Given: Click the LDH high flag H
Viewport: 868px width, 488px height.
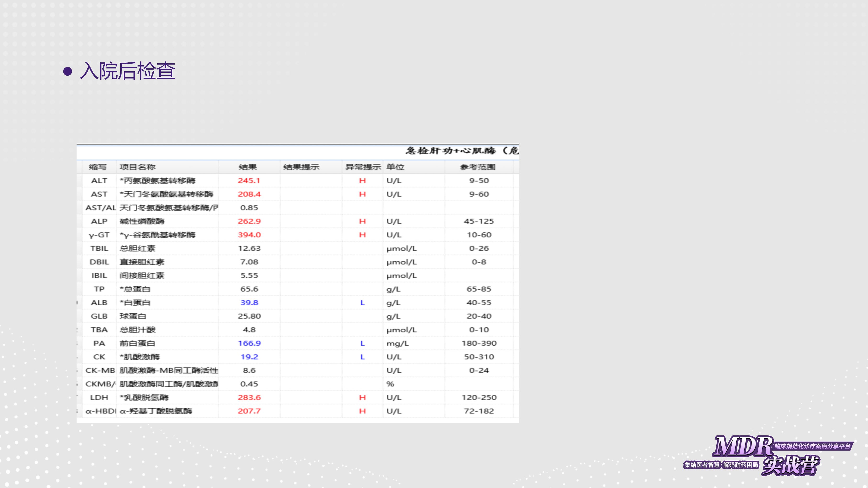Looking at the screenshot, I should pyautogui.click(x=362, y=397).
